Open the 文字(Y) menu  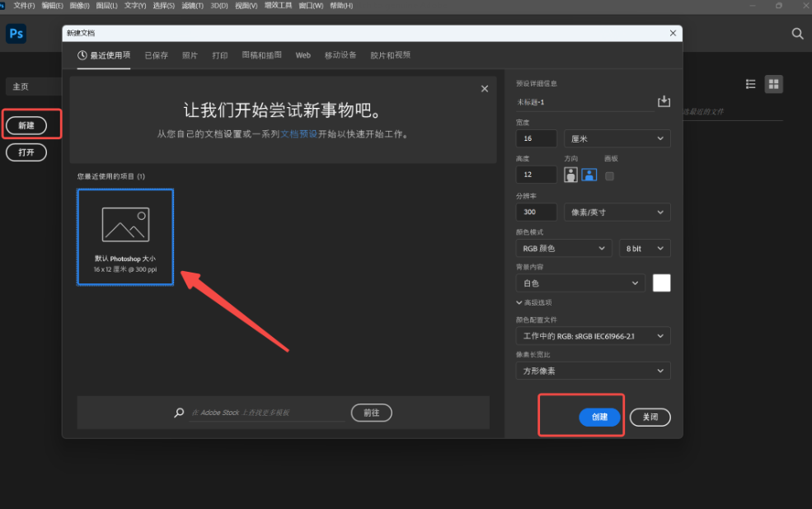pyautogui.click(x=135, y=6)
